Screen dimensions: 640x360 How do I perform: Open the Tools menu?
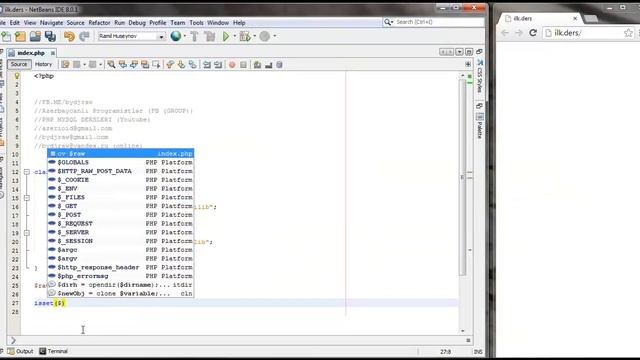pos(196,23)
